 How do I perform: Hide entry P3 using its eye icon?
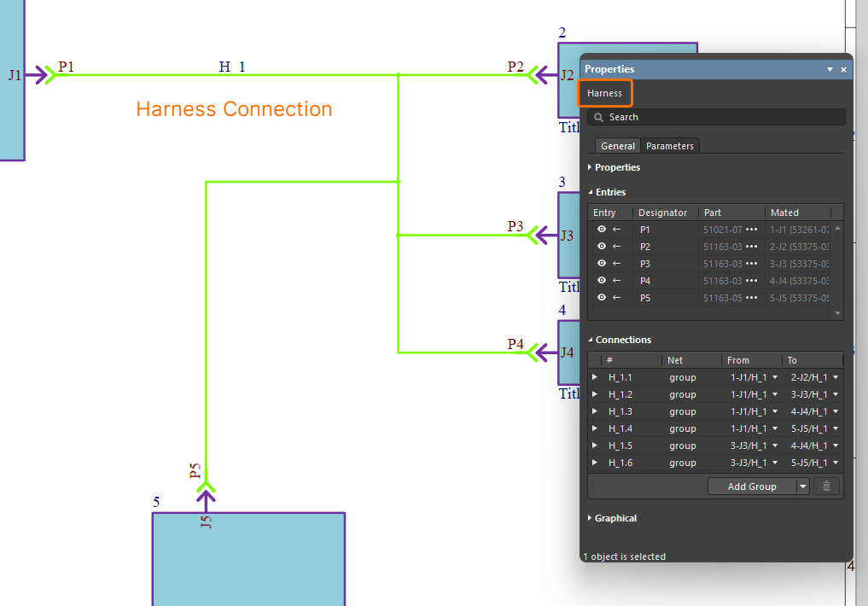602,264
